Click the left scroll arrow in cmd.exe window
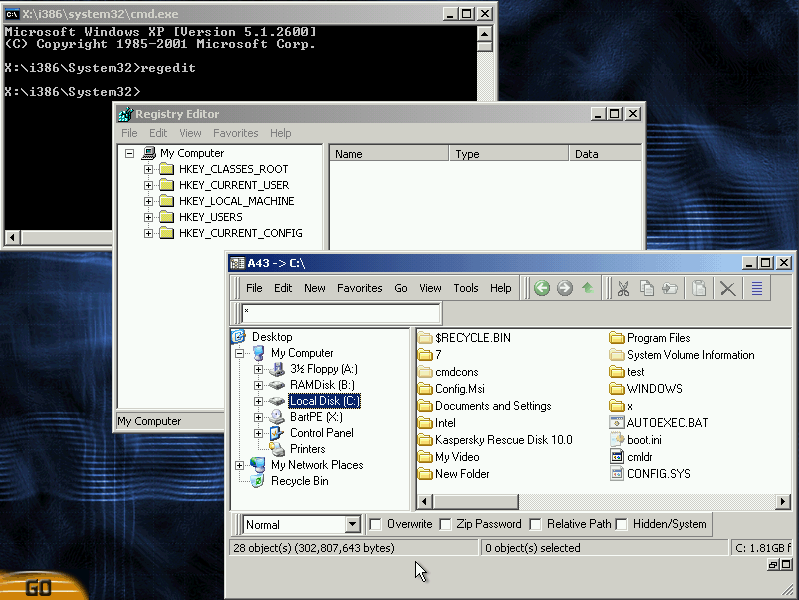Viewport: 799px width, 600px height. (x=12, y=237)
